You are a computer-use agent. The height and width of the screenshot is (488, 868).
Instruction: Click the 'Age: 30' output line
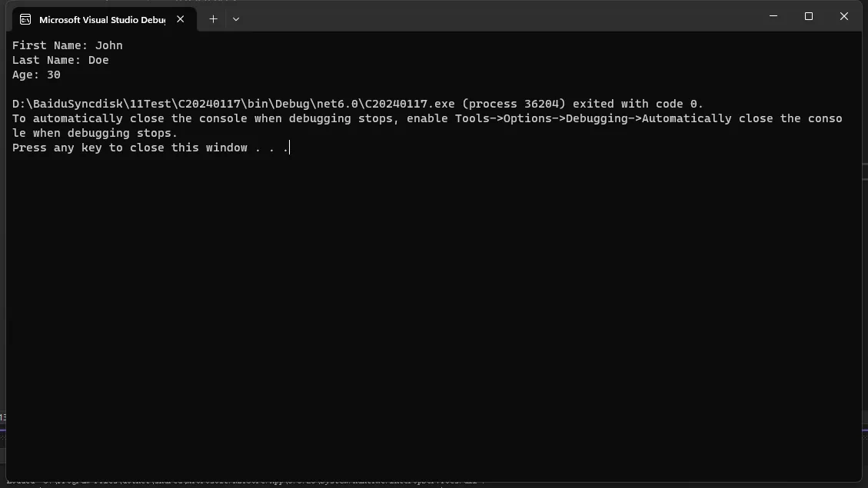click(x=37, y=75)
